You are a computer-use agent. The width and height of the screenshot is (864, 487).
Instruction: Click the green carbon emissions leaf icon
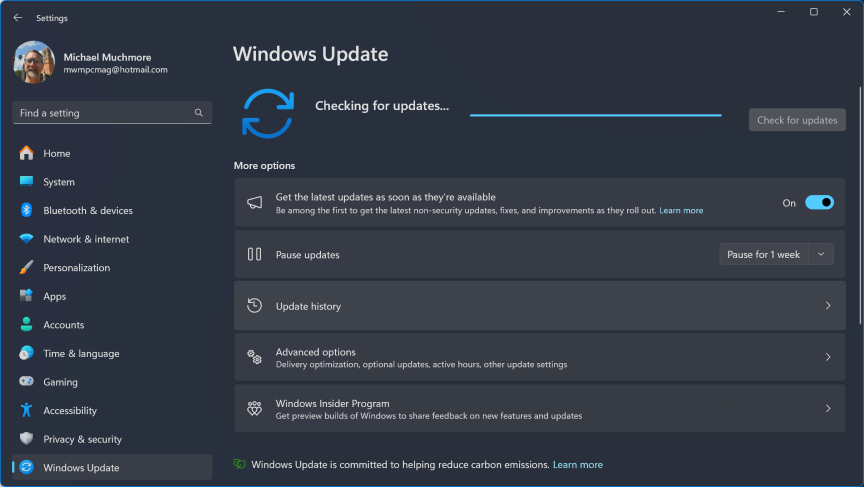pos(239,464)
